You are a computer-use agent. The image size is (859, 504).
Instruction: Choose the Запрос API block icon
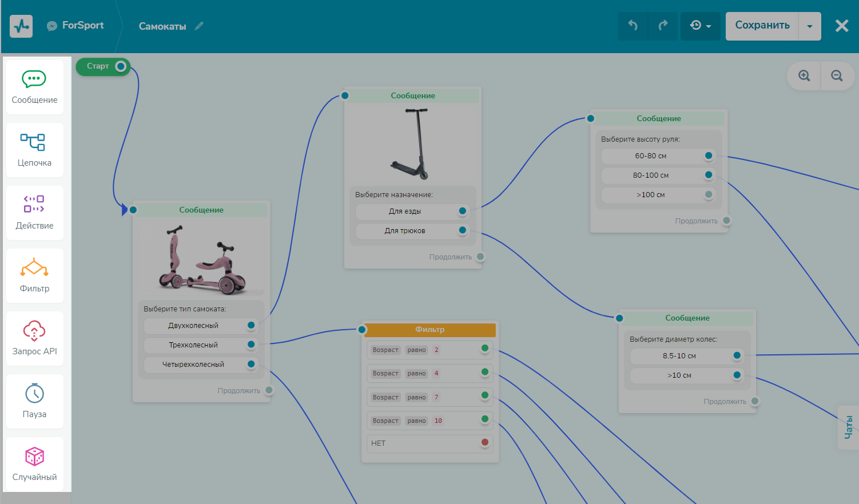(x=34, y=330)
